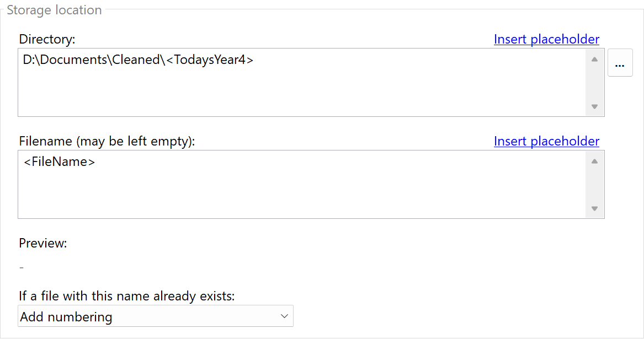Click the 'Filename (may be left empty):' label
This screenshot has width=644, height=339.
tap(107, 141)
